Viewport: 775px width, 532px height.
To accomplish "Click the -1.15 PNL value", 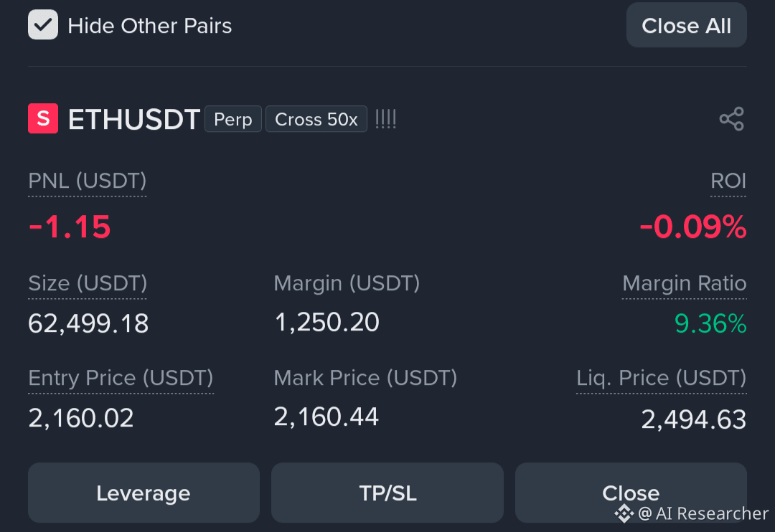I will 70,227.
